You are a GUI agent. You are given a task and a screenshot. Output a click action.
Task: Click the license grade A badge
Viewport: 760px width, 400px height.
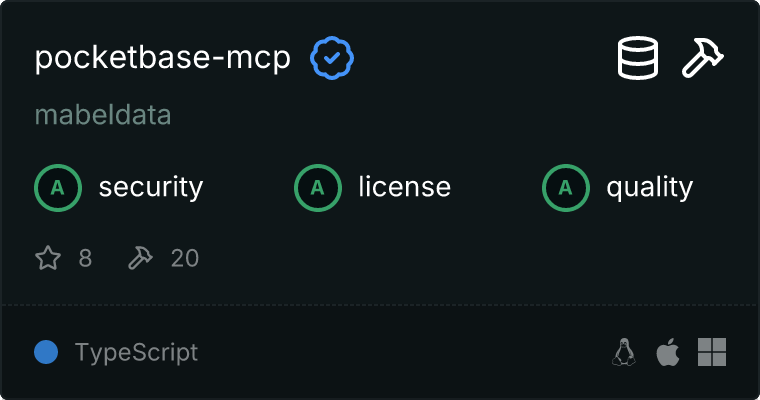click(x=318, y=188)
